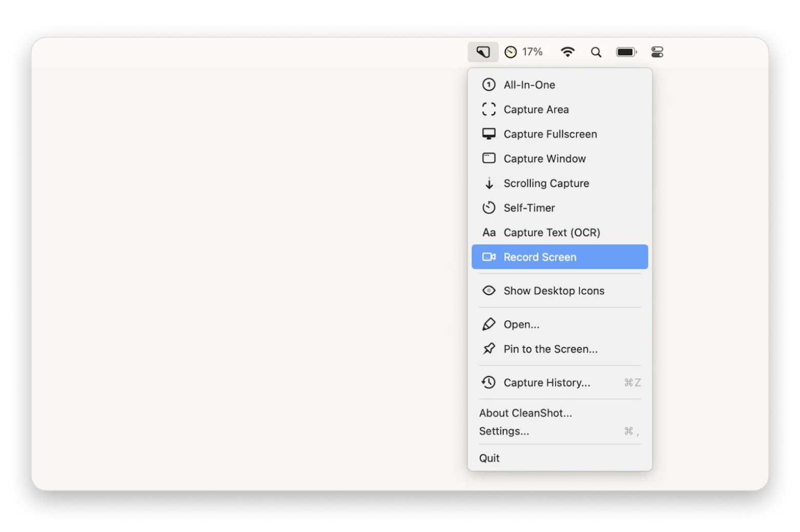This screenshot has width=800, height=532.
Task: Click the iStat clock icon showing 17%
Action: [x=510, y=52]
